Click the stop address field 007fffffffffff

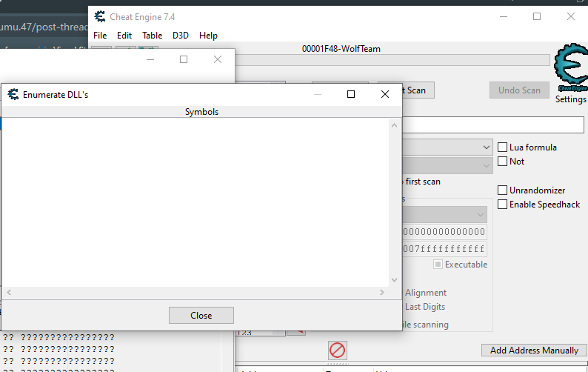tap(444, 248)
